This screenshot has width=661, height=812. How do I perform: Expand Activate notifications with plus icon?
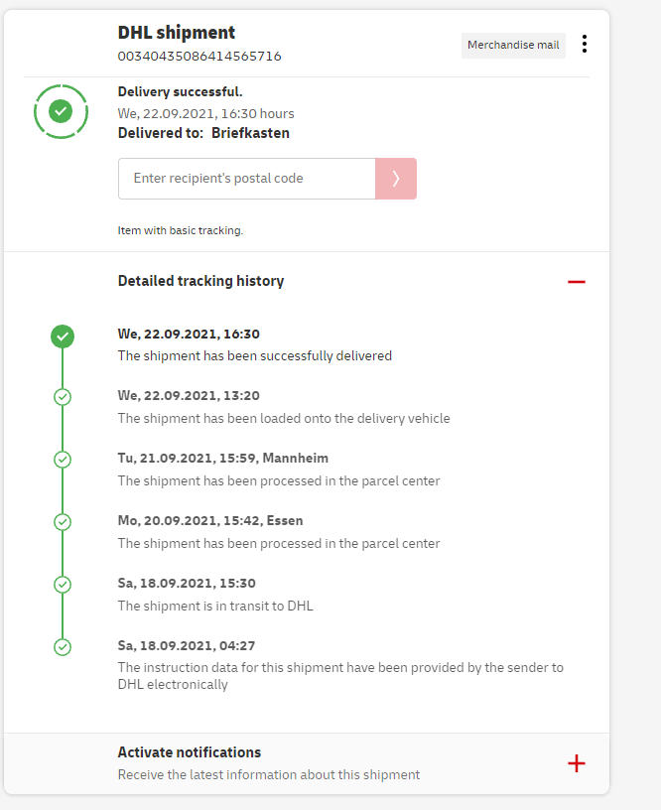click(577, 762)
